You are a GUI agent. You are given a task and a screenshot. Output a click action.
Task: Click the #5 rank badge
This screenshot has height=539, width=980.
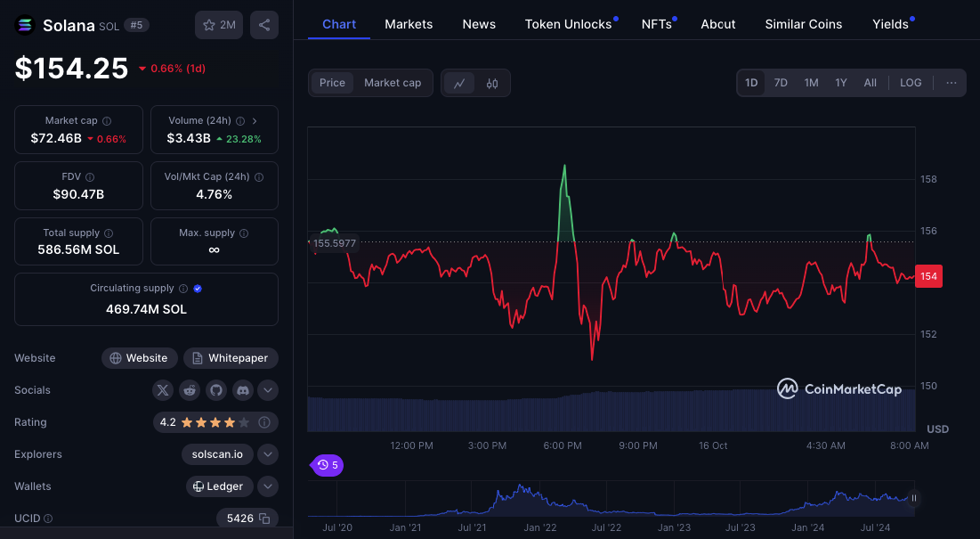136,25
